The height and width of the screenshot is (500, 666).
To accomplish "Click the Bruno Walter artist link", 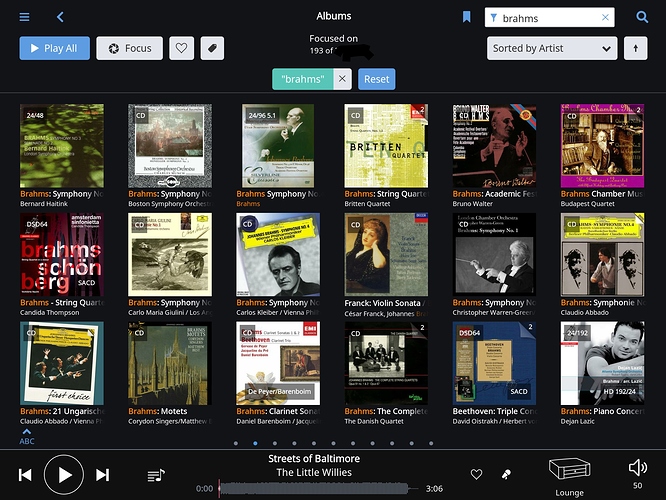I will click(472, 204).
